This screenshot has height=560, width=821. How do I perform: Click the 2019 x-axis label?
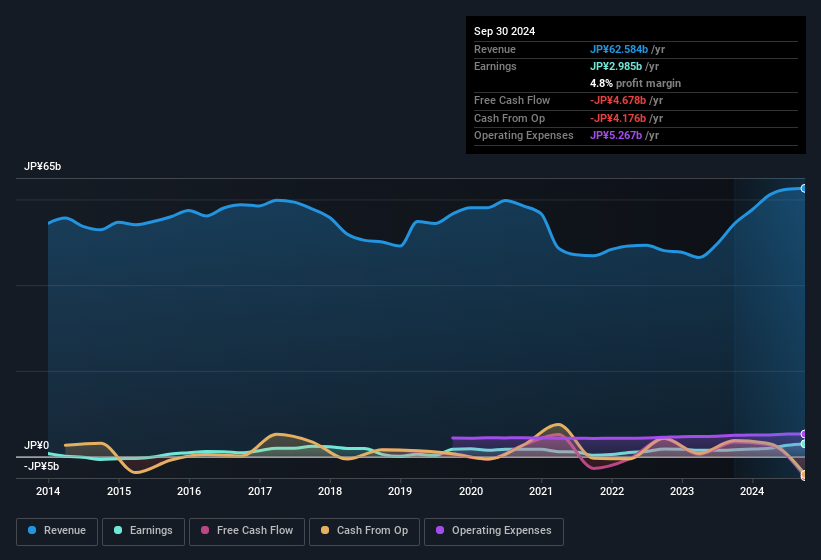coord(400,491)
